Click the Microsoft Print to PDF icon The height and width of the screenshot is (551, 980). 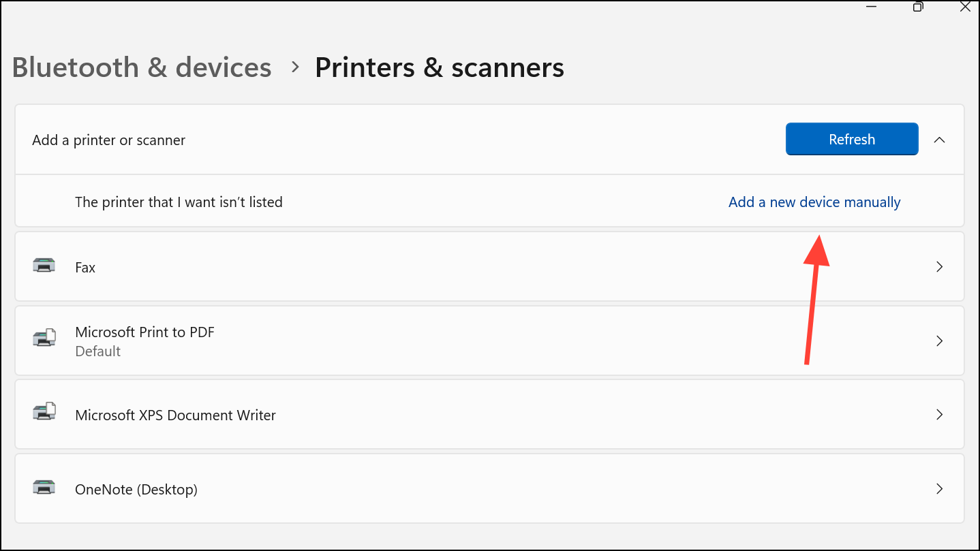(x=44, y=339)
